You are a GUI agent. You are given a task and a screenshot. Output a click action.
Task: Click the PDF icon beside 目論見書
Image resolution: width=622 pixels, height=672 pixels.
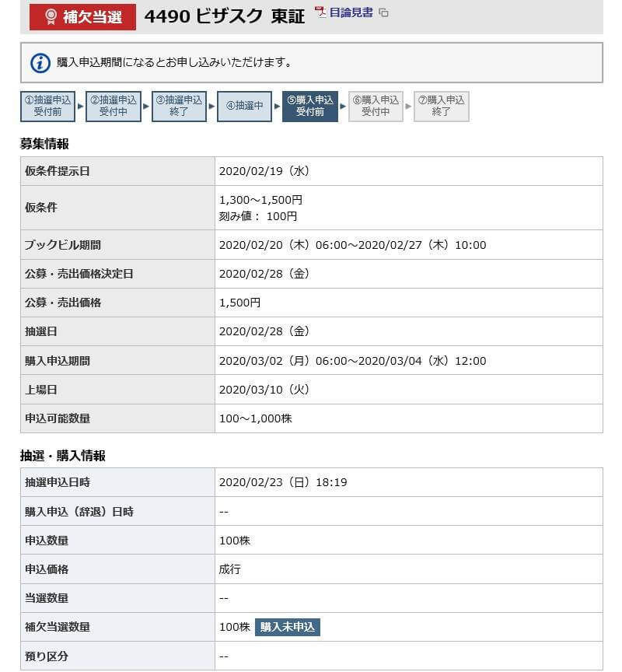click(x=320, y=12)
